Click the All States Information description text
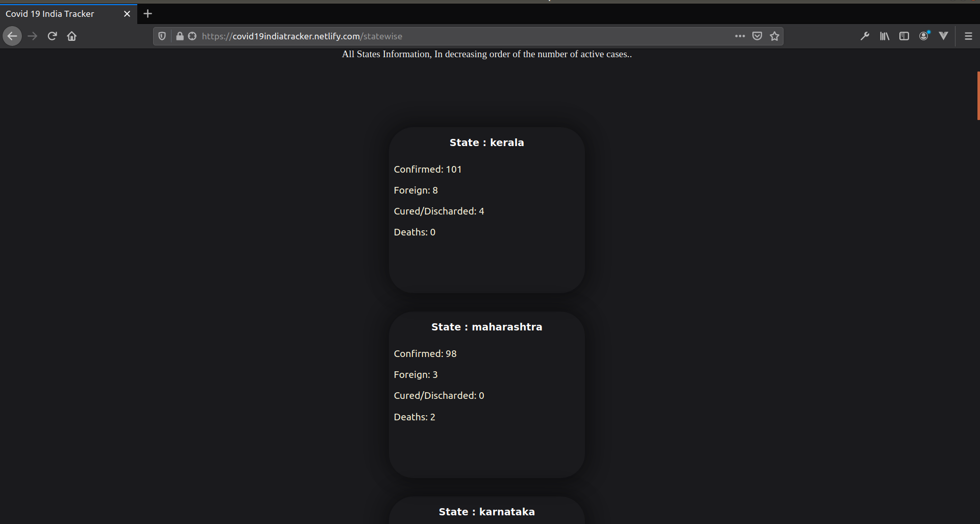980x524 pixels. 487,54
